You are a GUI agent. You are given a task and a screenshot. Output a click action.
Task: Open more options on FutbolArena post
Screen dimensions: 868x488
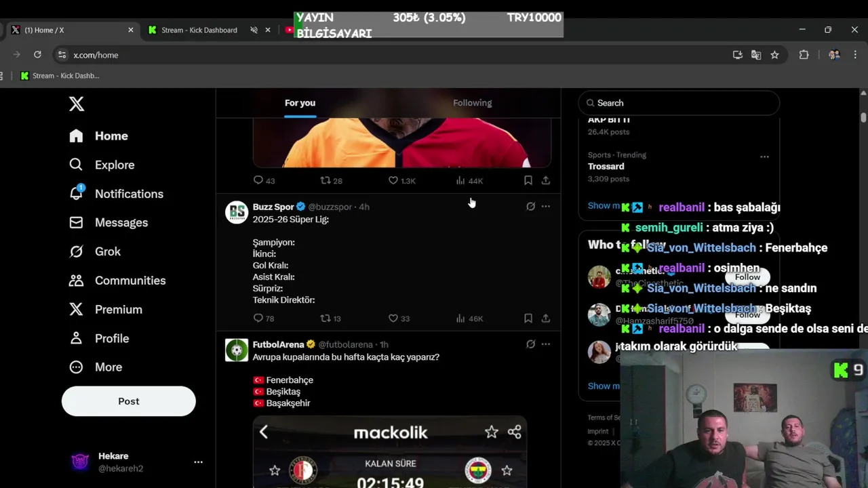(546, 344)
